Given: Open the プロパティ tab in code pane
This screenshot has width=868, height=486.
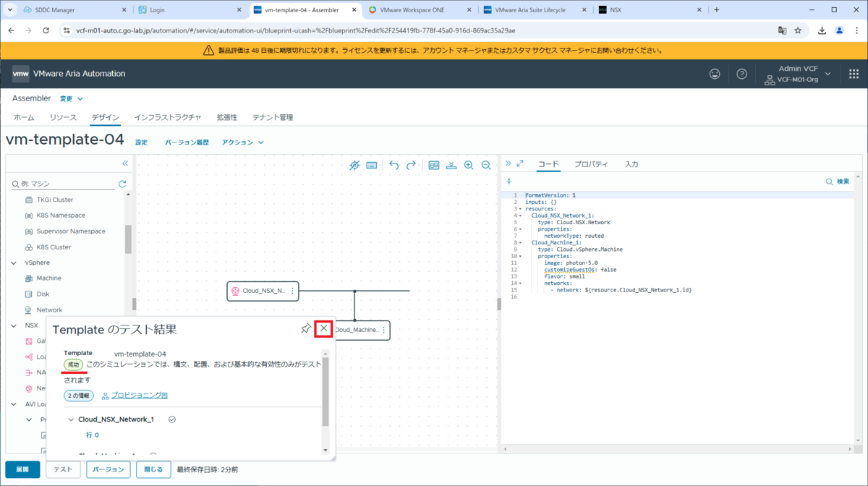Looking at the screenshot, I should pos(591,164).
